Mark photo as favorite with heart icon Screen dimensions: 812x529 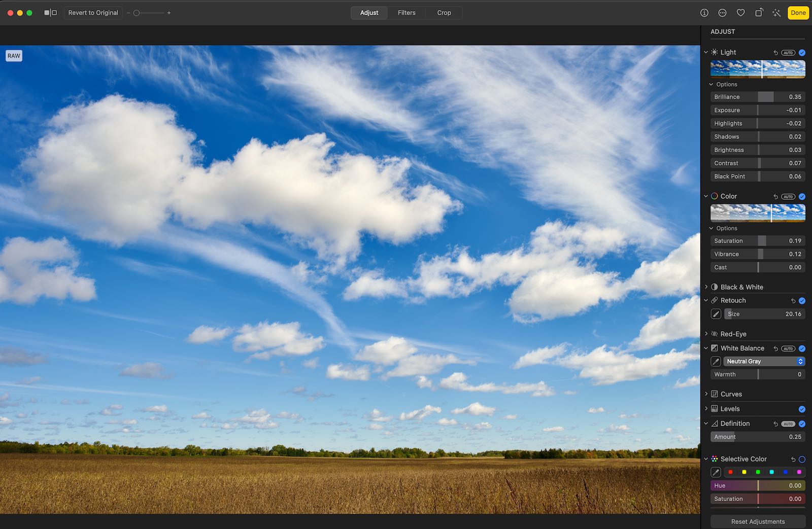pyautogui.click(x=740, y=13)
